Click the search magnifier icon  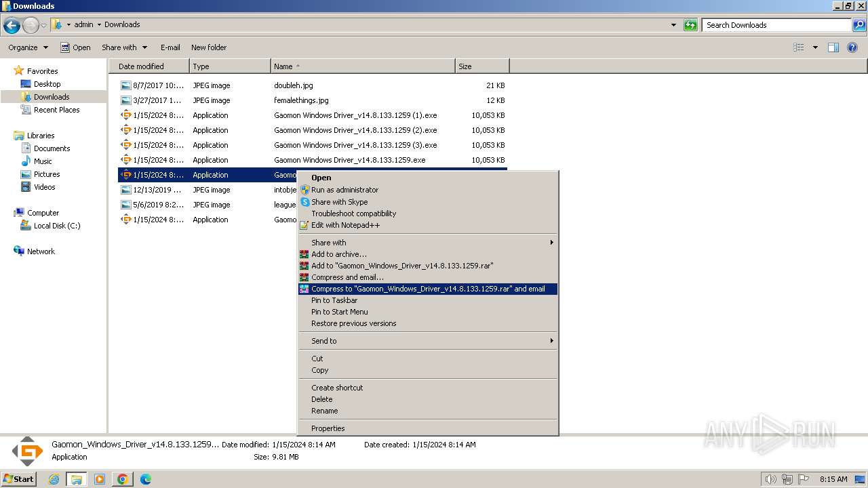coord(859,25)
